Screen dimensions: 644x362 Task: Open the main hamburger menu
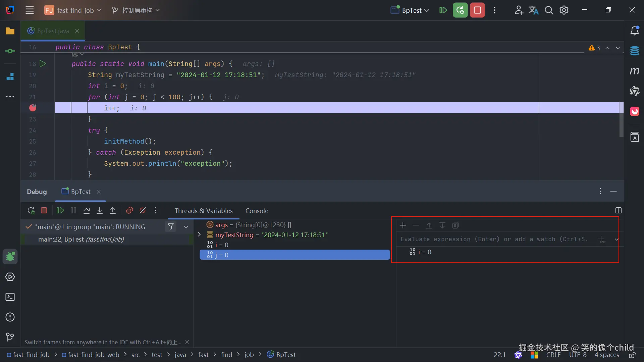point(30,10)
